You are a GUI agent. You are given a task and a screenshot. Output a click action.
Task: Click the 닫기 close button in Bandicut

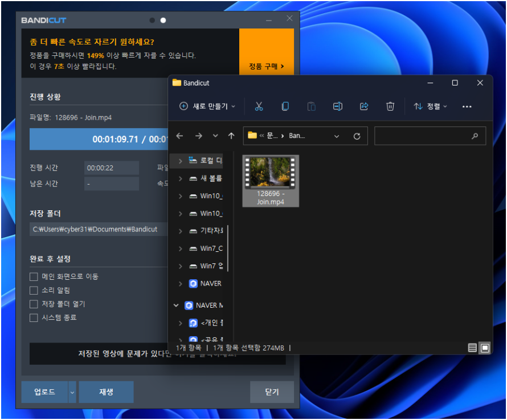coord(272,392)
